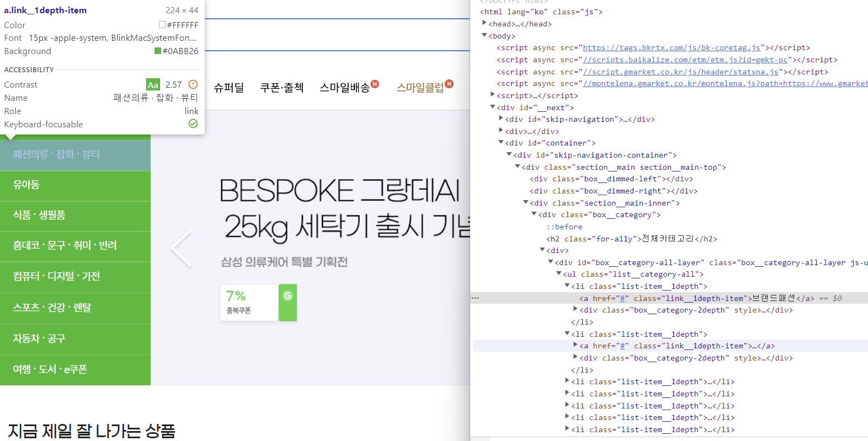Collapse the section__main-inner node

pos(526,202)
